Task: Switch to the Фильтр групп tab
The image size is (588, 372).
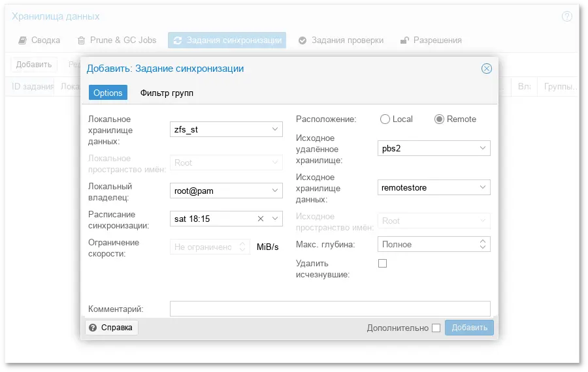Action: coord(167,93)
